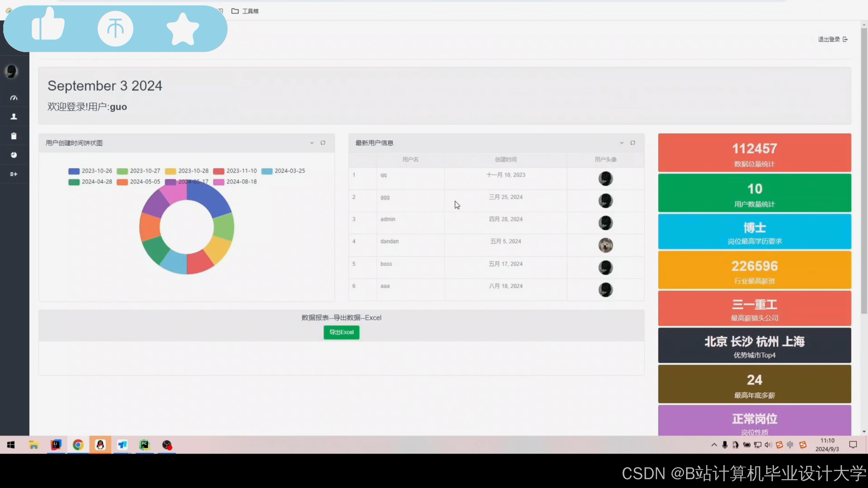Open the 工具箱 bookmark folder
Image resolution: width=868 pixels, height=488 pixels.
tap(245, 11)
